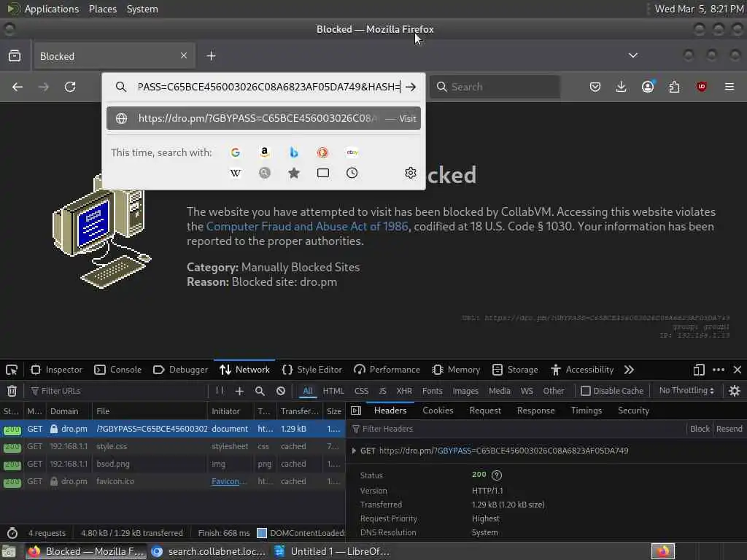Search open tabs with the tabs icon
The image size is (747, 560).
click(x=322, y=173)
